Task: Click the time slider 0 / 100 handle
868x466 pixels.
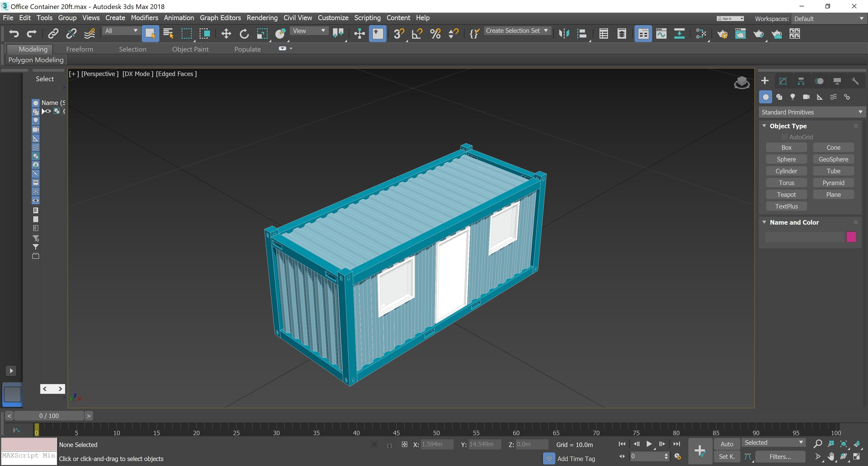Action: click(x=49, y=416)
